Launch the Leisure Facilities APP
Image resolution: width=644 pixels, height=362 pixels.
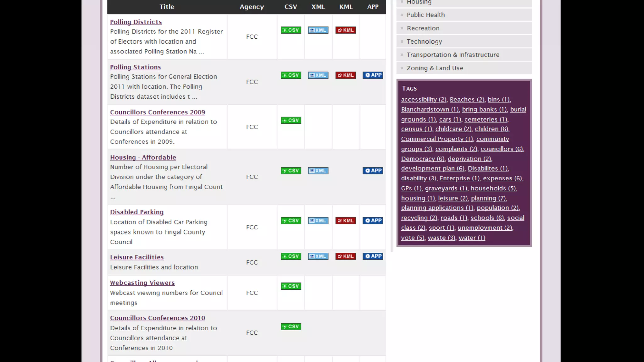(x=373, y=256)
